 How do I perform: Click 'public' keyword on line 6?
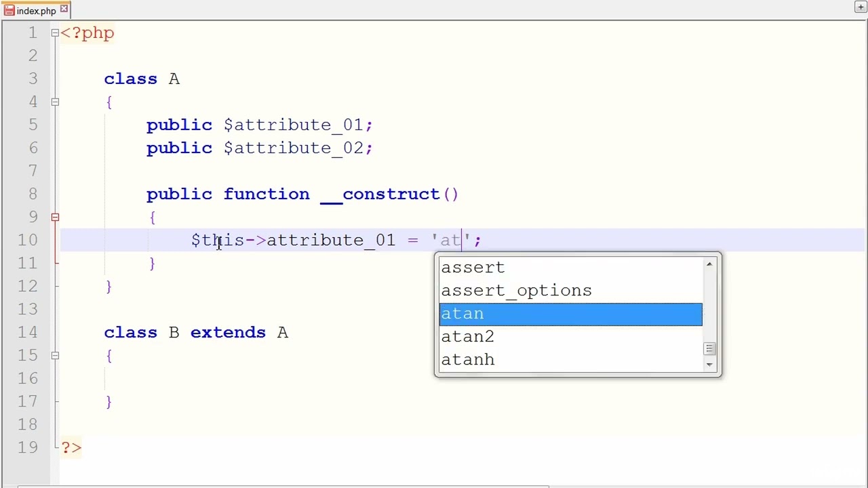point(179,148)
